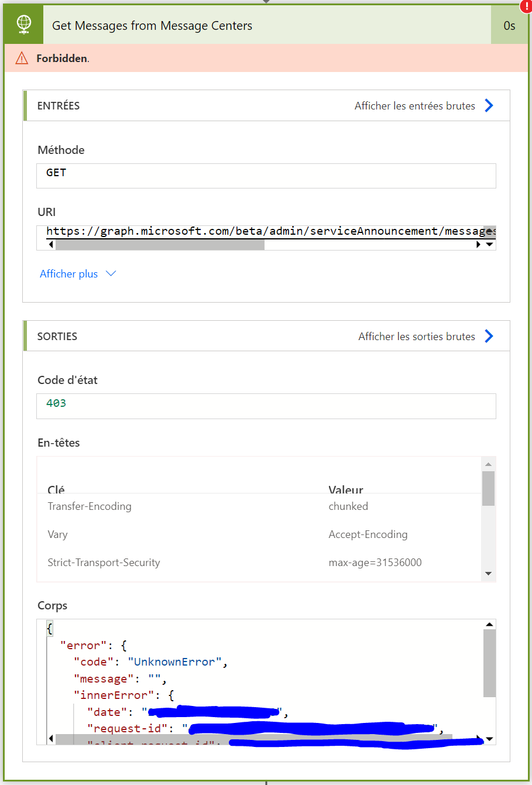The height and width of the screenshot is (785, 532).
Task: Click the 0s duration label
Action: pyautogui.click(x=510, y=26)
